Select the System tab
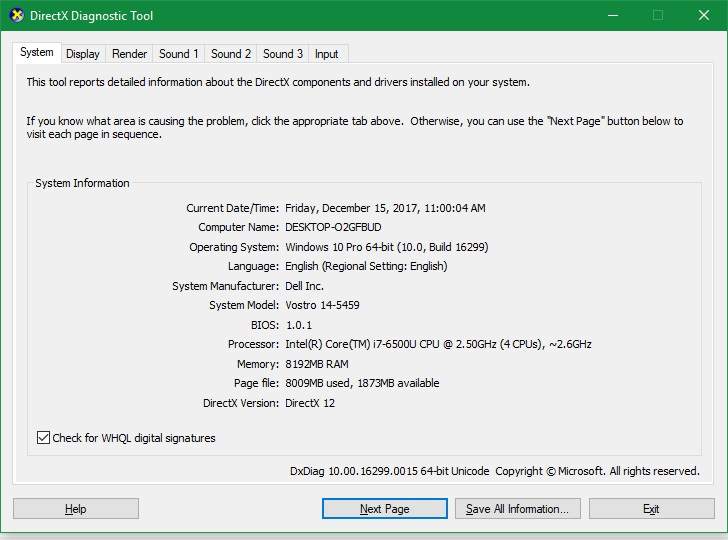 [37, 52]
